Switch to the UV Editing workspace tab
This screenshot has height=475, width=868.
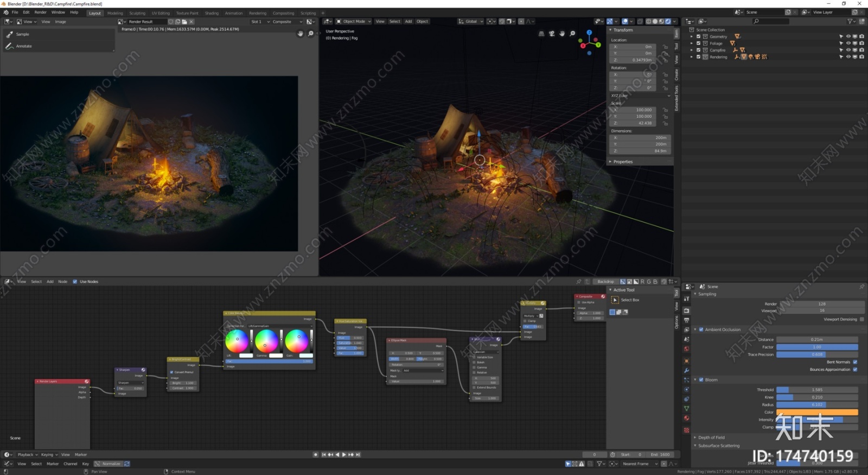point(161,13)
